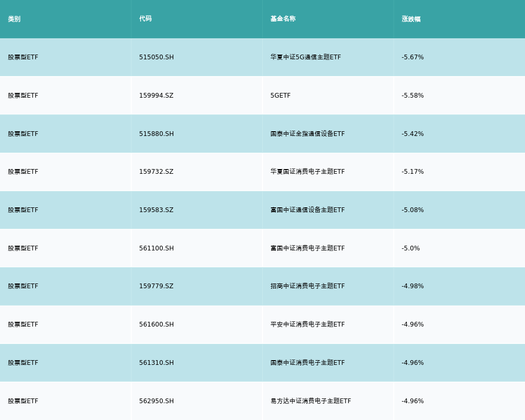Image resolution: width=525 pixels, height=420 pixels.
Task: Click fund name 国泰中证全指通信设备ETF
Action: [307, 134]
